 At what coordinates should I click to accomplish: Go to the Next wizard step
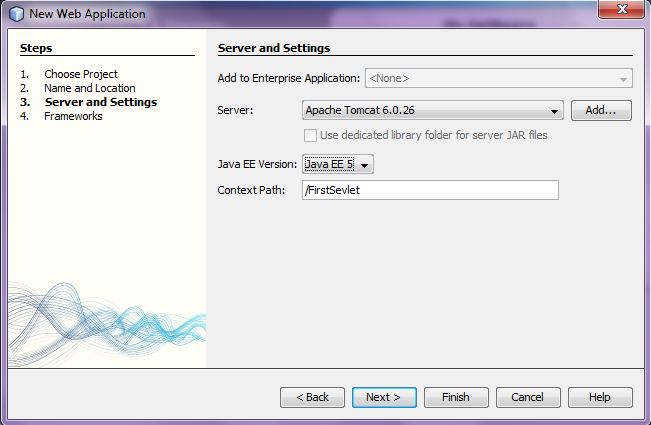pos(384,397)
